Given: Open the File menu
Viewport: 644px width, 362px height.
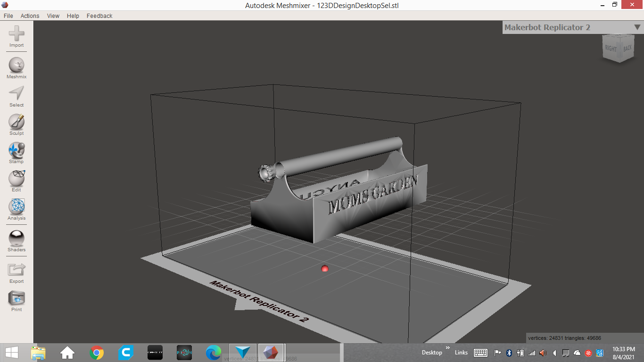Looking at the screenshot, I should (8, 16).
